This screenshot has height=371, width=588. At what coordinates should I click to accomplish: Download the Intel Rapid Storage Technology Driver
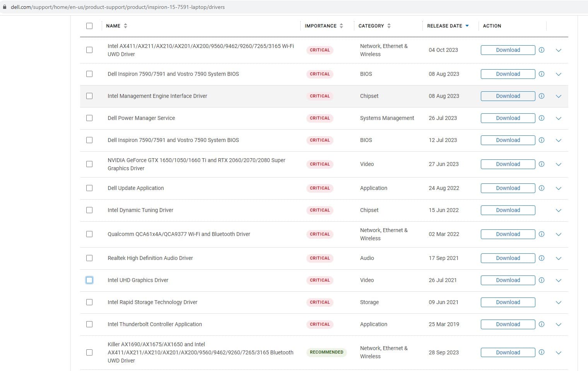508,302
